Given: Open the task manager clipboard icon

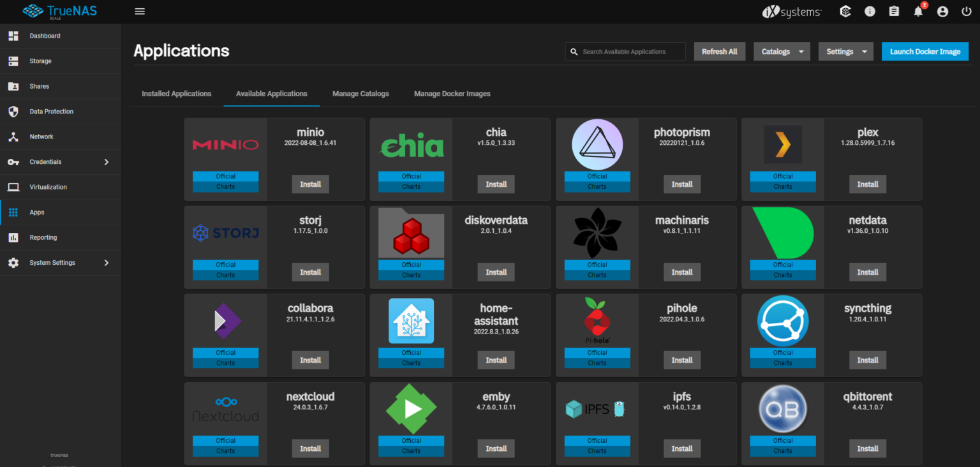Looking at the screenshot, I should [x=894, y=11].
